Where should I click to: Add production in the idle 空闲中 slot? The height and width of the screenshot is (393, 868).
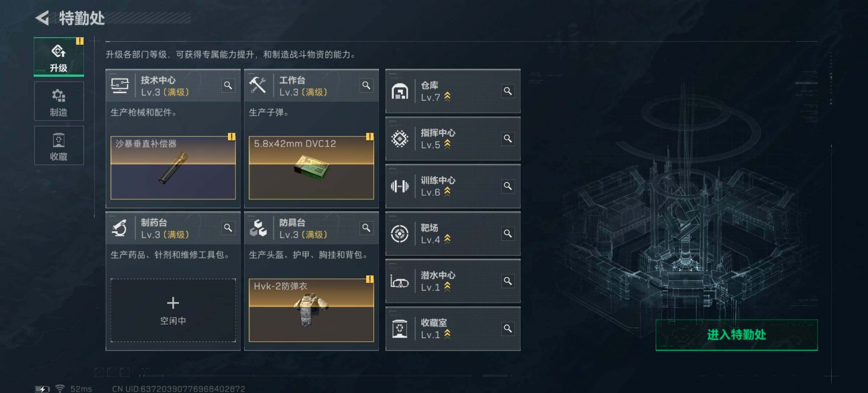pyautogui.click(x=173, y=310)
